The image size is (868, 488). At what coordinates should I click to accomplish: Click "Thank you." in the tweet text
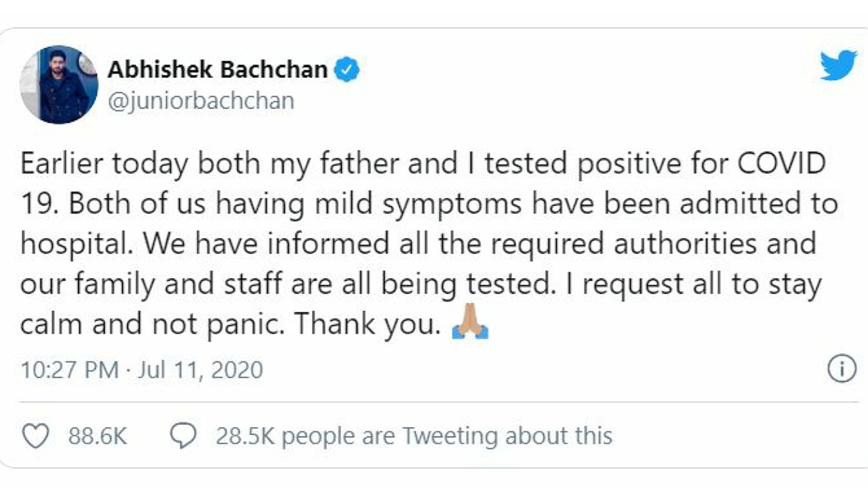coord(368,325)
